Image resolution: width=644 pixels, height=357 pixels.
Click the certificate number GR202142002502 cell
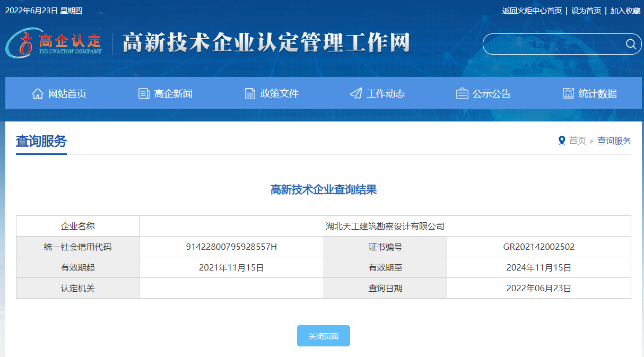click(538, 247)
